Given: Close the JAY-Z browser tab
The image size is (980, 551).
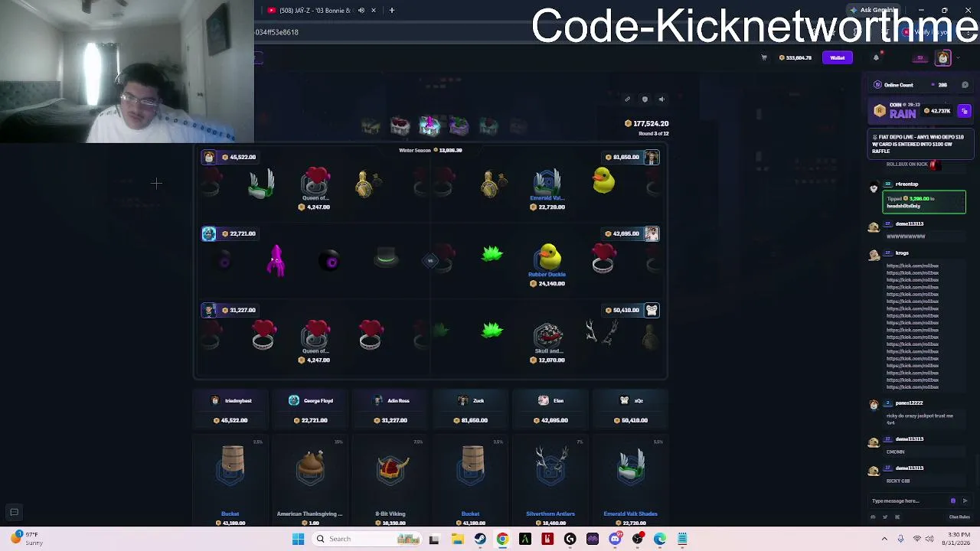Looking at the screenshot, I should (374, 11).
